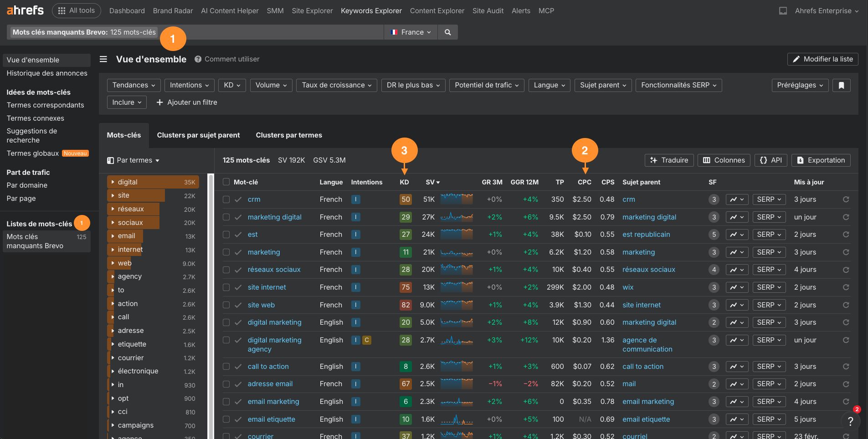Select all keywords with header checkbox
This screenshot has width=868, height=439.
(x=226, y=182)
